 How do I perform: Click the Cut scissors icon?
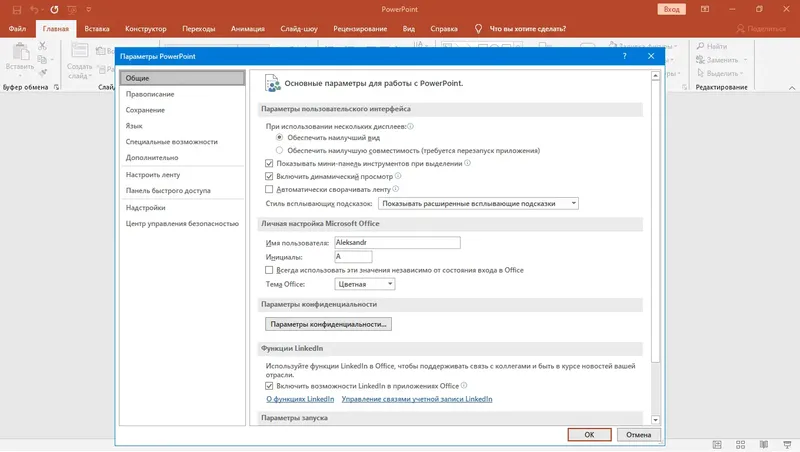tap(42, 46)
